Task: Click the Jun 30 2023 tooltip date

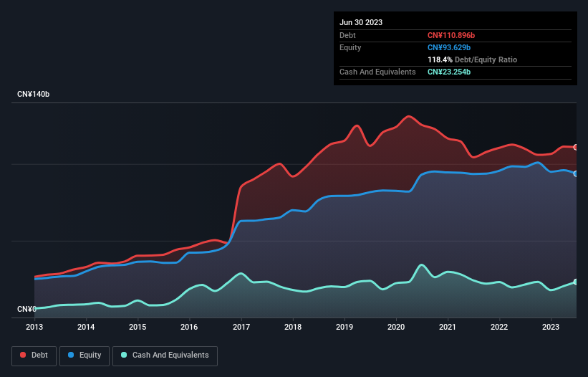Action: (x=361, y=22)
